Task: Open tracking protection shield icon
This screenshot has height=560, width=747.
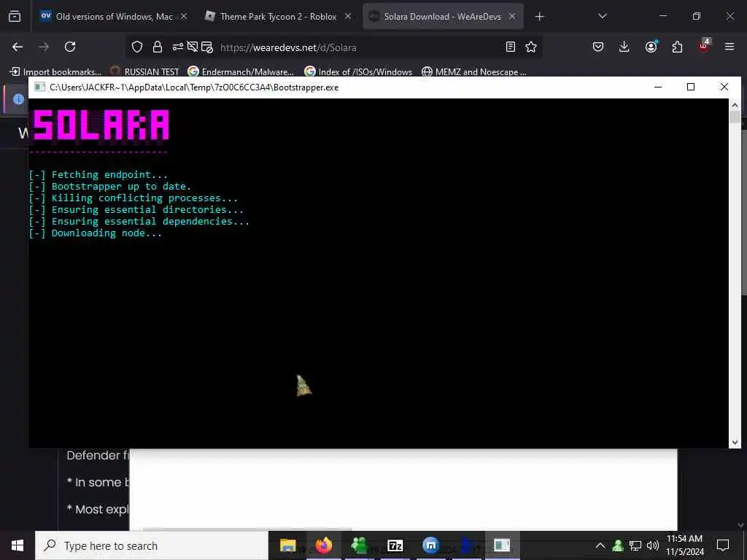Action: tap(137, 47)
